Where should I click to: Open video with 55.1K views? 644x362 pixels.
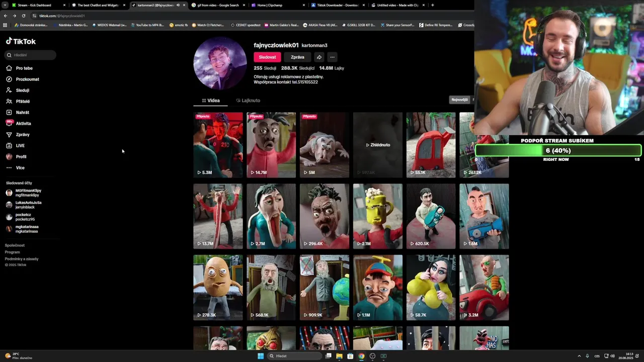tap(431, 145)
